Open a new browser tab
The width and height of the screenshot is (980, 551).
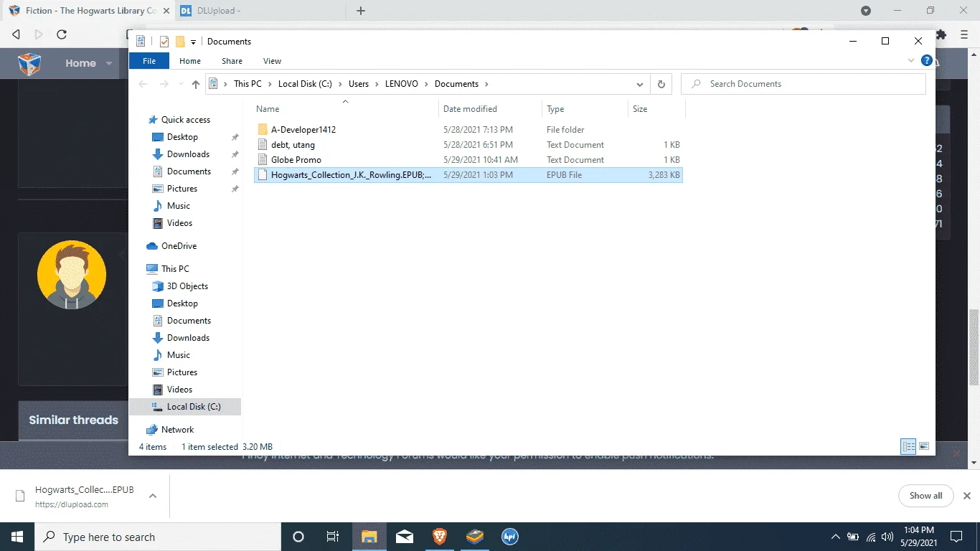[361, 11]
